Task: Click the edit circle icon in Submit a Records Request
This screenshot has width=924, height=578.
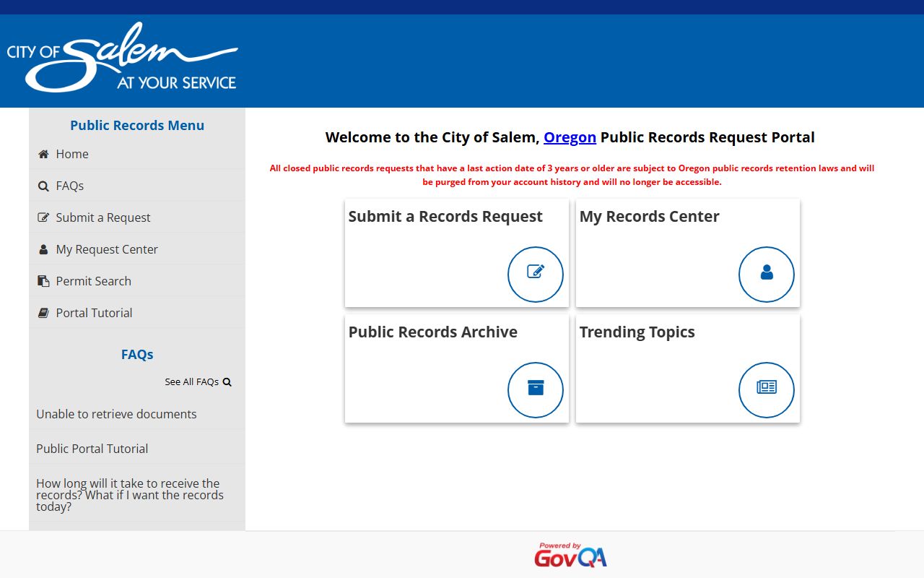Action: point(536,275)
